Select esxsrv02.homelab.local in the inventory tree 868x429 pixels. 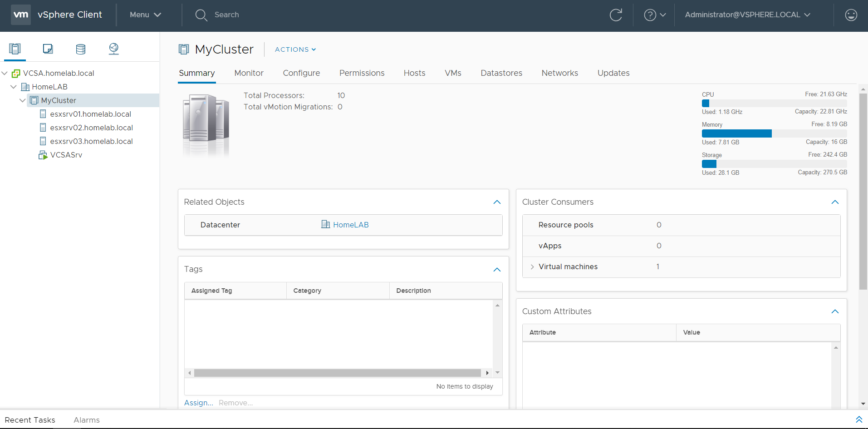pyautogui.click(x=91, y=128)
